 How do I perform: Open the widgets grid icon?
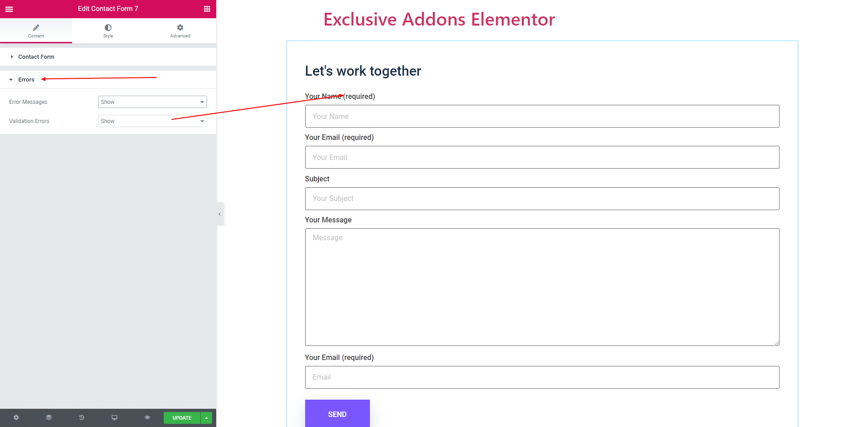[x=207, y=9]
